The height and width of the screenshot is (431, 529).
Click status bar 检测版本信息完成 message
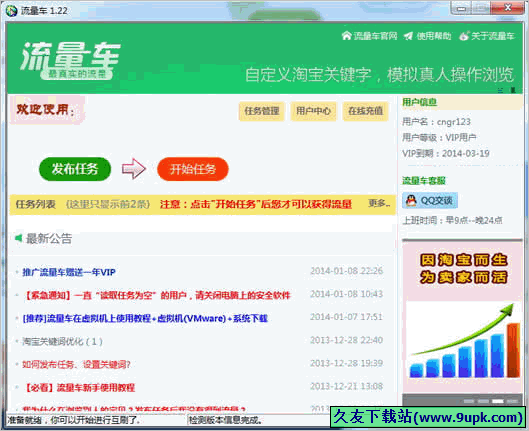(x=226, y=420)
